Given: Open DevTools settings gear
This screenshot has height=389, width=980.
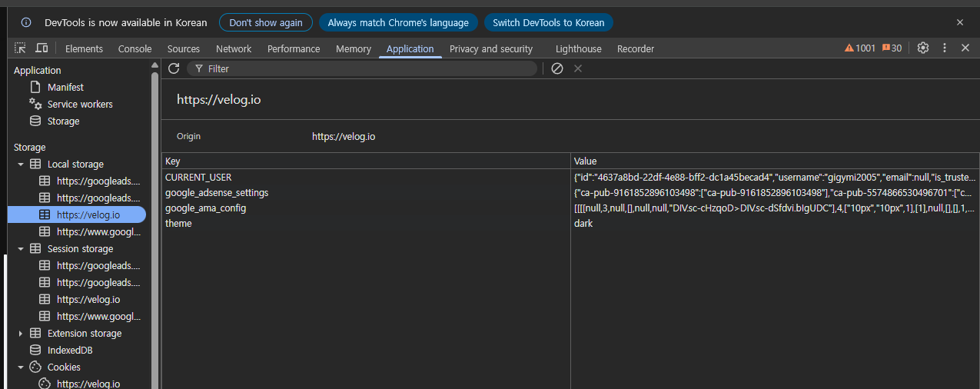Looking at the screenshot, I should [x=923, y=48].
